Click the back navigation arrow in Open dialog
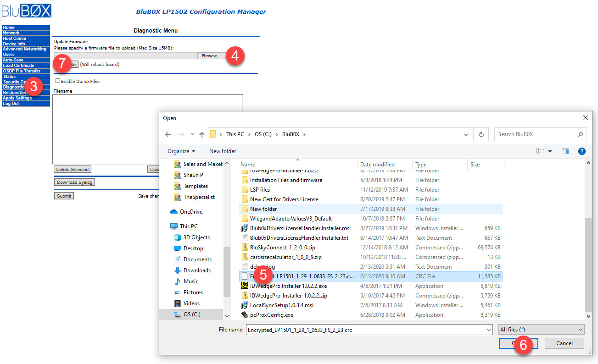The image size is (598, 364). [169, 134]
